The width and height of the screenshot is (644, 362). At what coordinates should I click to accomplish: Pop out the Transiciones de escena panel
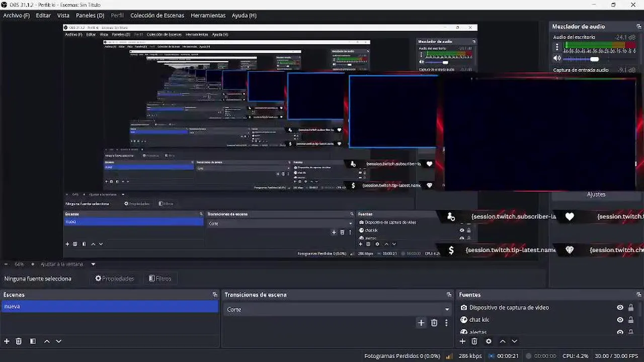[449, 295]
